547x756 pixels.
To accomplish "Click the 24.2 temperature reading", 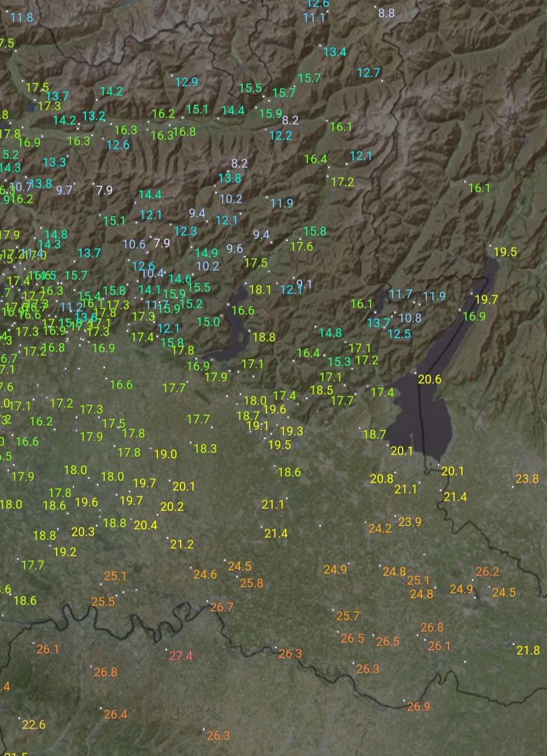I will coord(380,529).
